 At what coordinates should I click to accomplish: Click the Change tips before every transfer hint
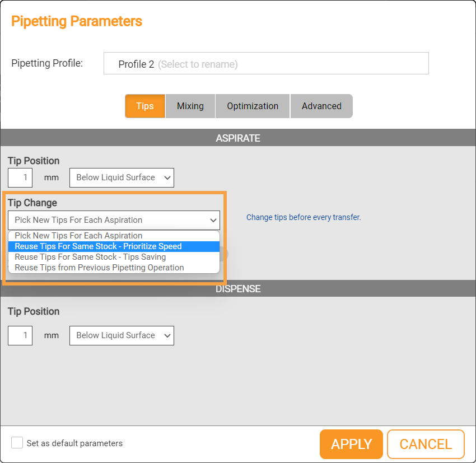pyautogui.click(x=304, y=217)
